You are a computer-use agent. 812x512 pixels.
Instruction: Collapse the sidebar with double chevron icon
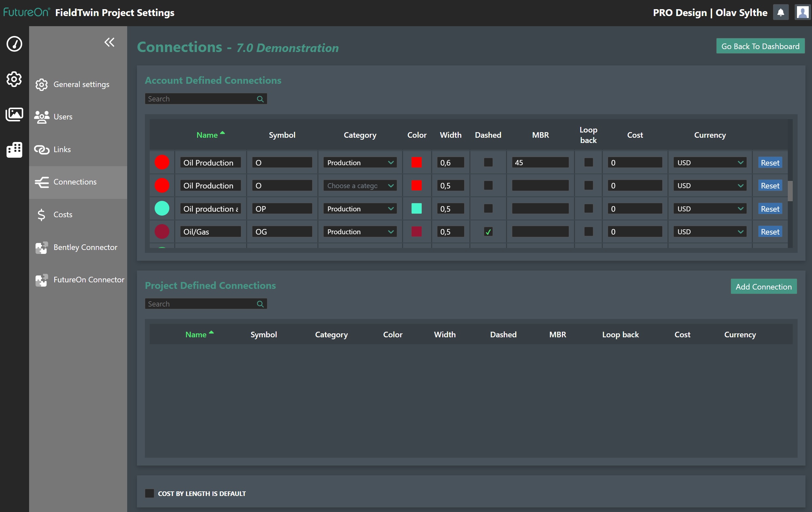coord(109,42)
